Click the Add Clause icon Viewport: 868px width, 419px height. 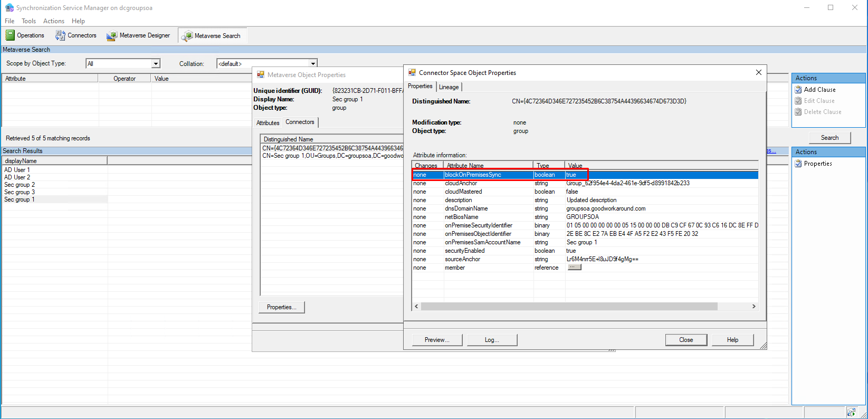pos(798,90)
